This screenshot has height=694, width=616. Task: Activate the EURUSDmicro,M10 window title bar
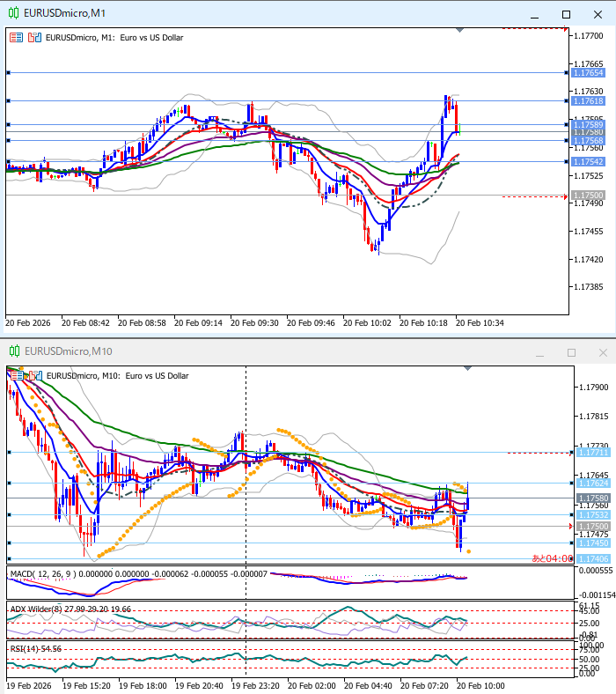tap(264, 352)
